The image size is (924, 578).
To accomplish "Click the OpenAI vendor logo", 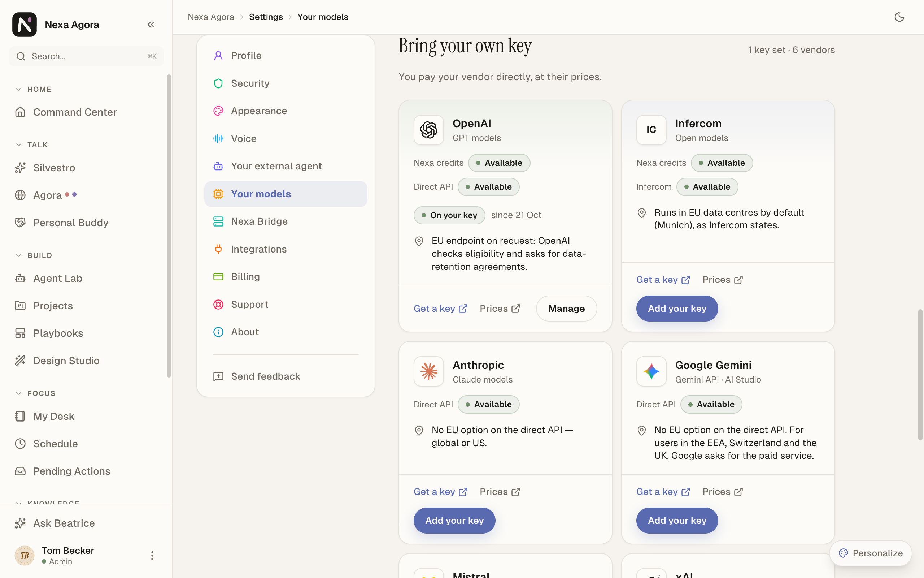I will (428, 130).
